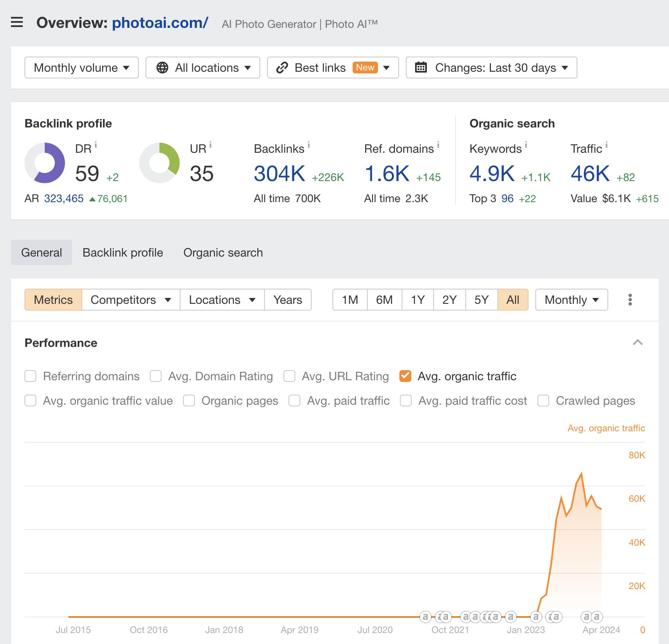The image size is (669, 644).
Task: Click the page title "AI Photo Generator | Photo AI™"
Action: (300, 24)
